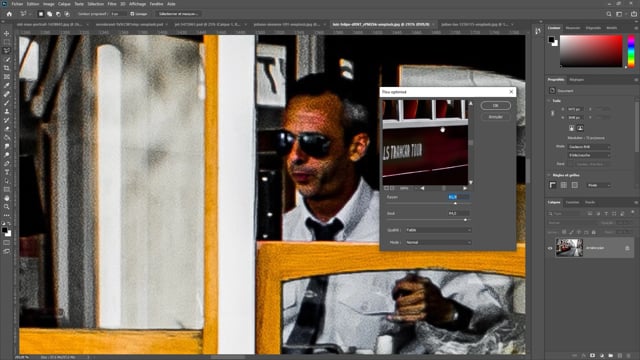The width and height of the screenshot is (640, 360).
Task: Open the Calques panel options menu
Action: click(636, 202)
